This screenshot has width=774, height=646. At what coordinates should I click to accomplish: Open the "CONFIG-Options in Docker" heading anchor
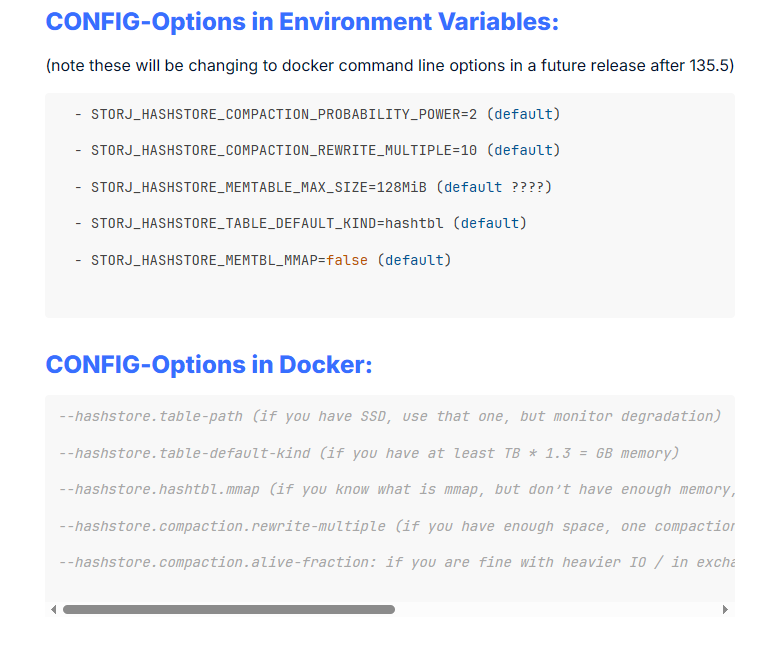(208, 365)
